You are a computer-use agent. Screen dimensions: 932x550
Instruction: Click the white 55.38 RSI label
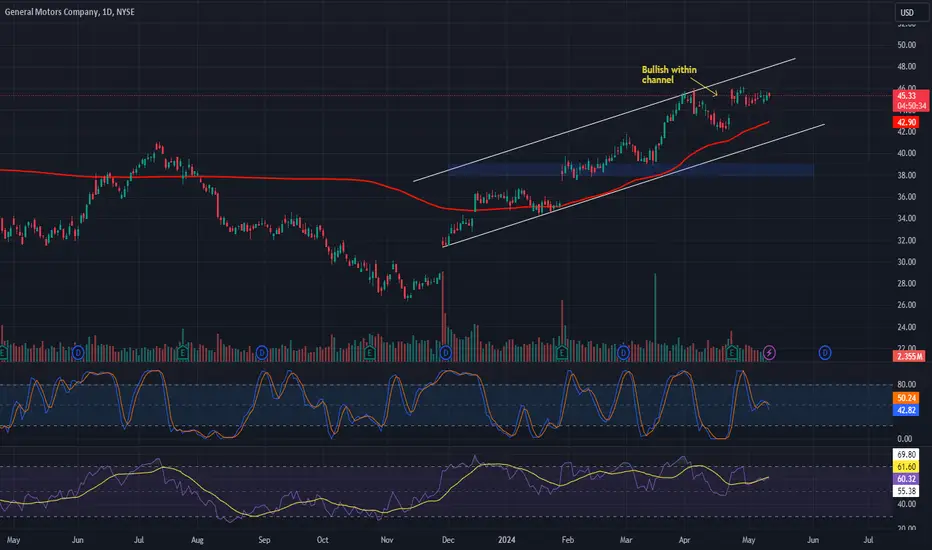[x=906, y=491]
